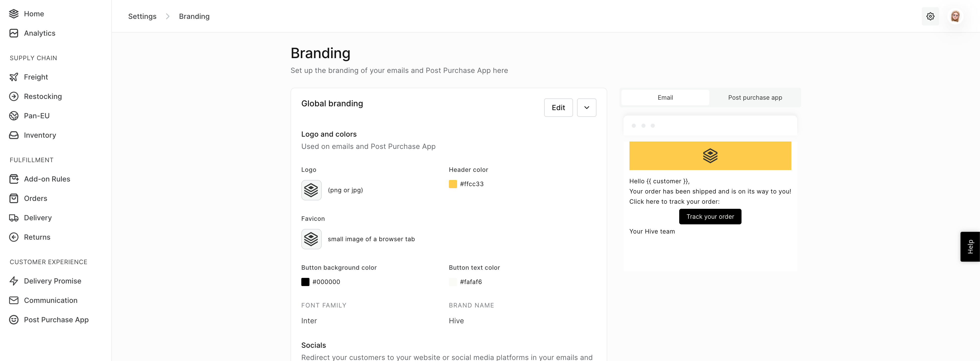Click the yellow header color swatch

[453, 184]
